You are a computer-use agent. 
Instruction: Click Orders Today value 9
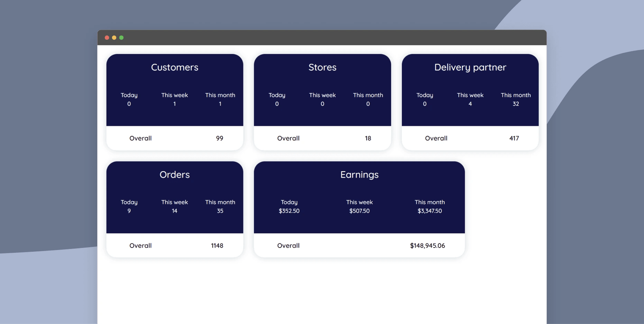[129, 211]
